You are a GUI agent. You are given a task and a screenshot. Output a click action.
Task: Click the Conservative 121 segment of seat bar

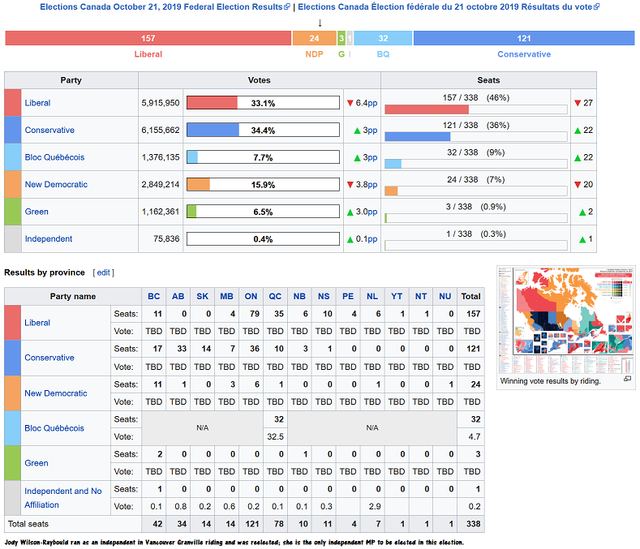[x=524, y=38]
